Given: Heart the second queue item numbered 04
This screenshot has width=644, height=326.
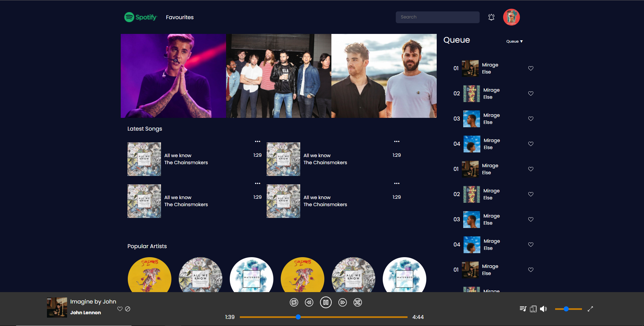Looking at the screenshot, I should point(531,244).
